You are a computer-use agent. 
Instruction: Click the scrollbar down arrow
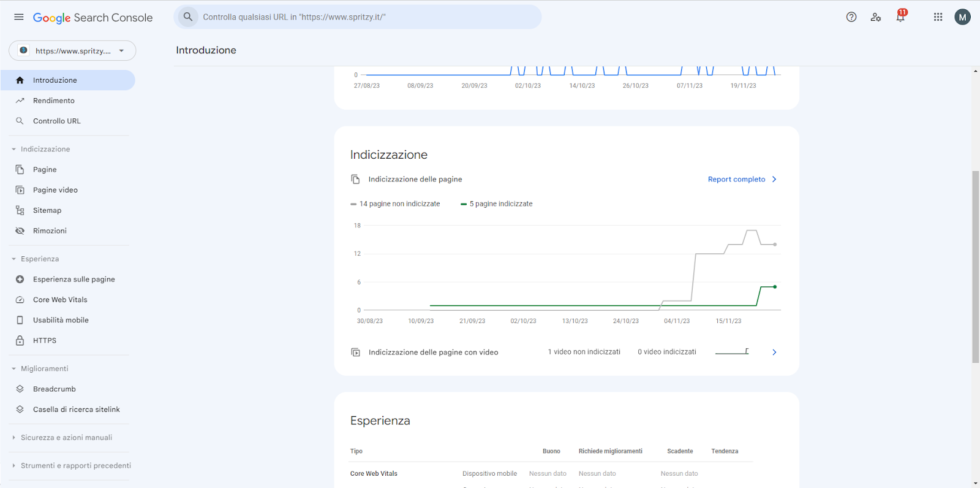(x=975, y=483)
